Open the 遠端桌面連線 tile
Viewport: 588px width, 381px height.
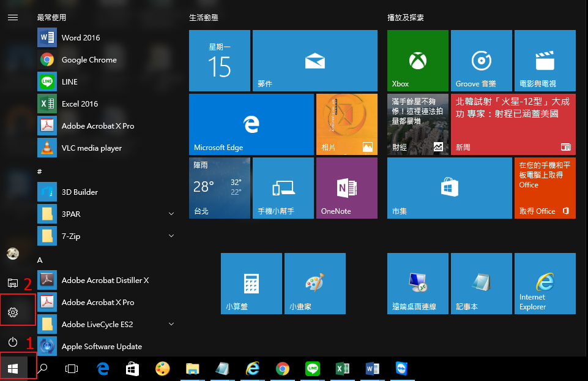tap(418, 284)
